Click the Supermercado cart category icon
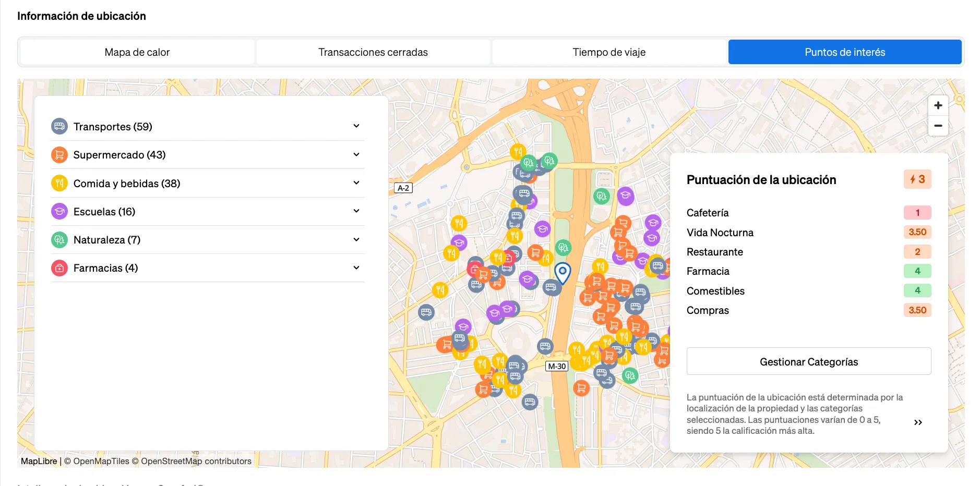Screen dimensions: 980x486 tap(59, 155)
